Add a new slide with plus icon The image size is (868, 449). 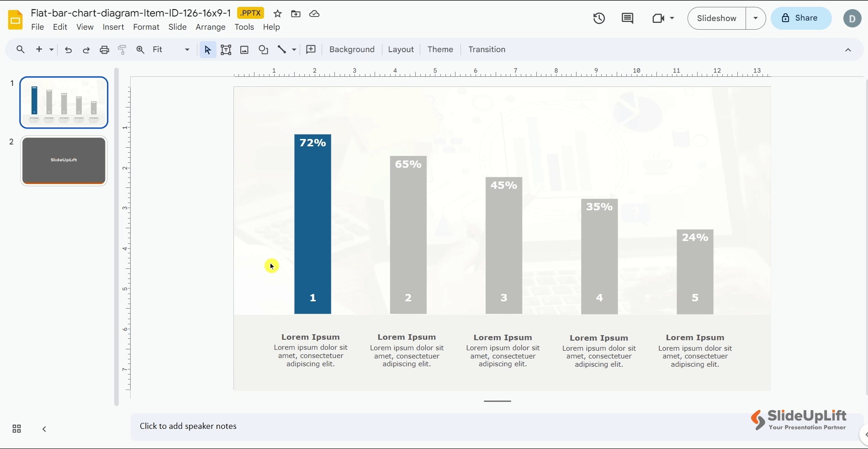[x=39, y=49]
